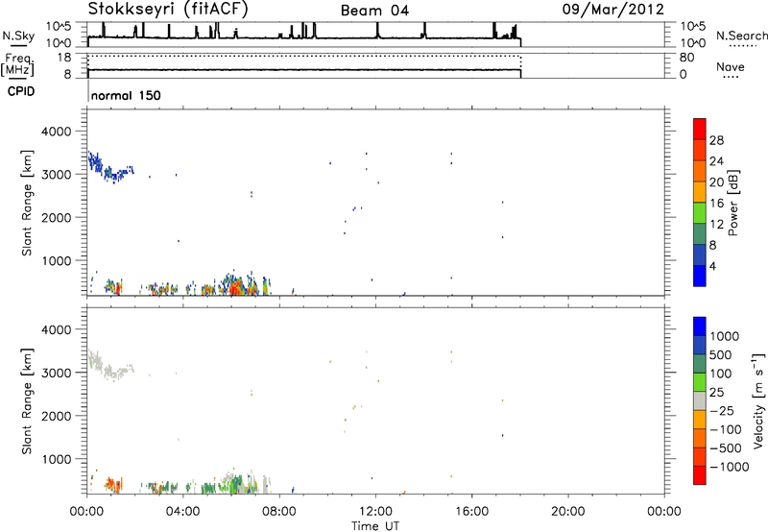This screenshot has height=532, width=768.
Task: Select the Beam 04 label
Action: coord(374,11)
